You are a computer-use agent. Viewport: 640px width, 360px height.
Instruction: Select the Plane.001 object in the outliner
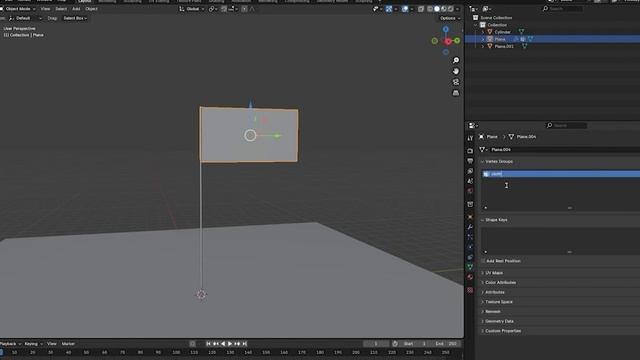504,47
